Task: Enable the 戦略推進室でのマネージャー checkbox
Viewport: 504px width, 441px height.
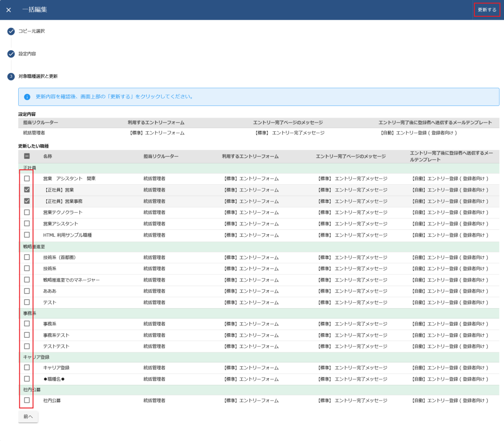Action: (x=27, y=280)
